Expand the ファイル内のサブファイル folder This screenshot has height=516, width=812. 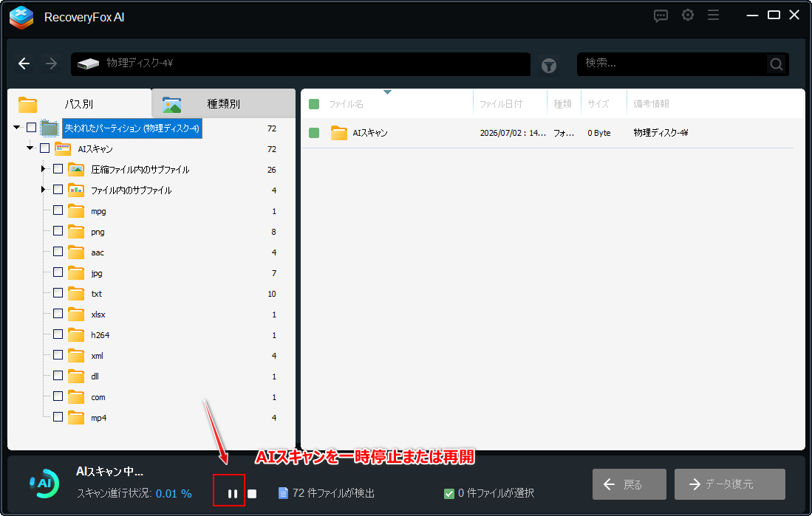(x=44, y=190)
